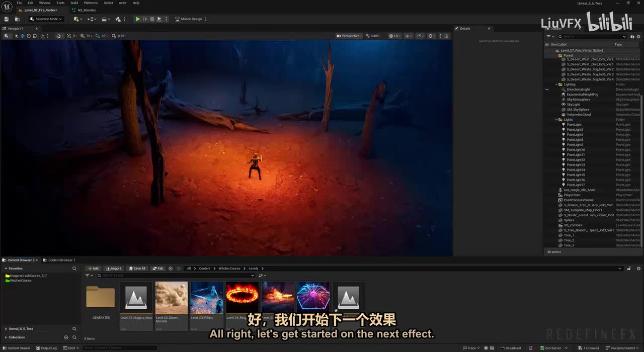Collapse the Favorites section
This screenshot has height=352, width=644.
[x=6, y=269]
